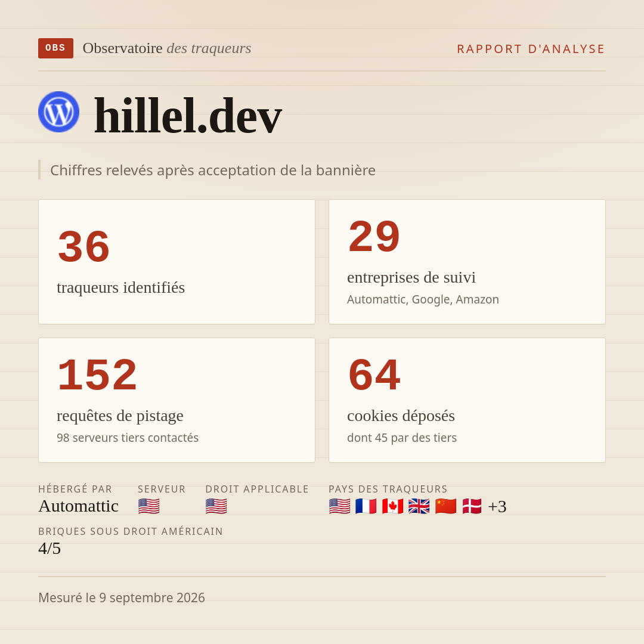Click the UK flag in tracker countries
Image resolution: width=644 pixels, height=644 pixels.
tap(419, 506)
